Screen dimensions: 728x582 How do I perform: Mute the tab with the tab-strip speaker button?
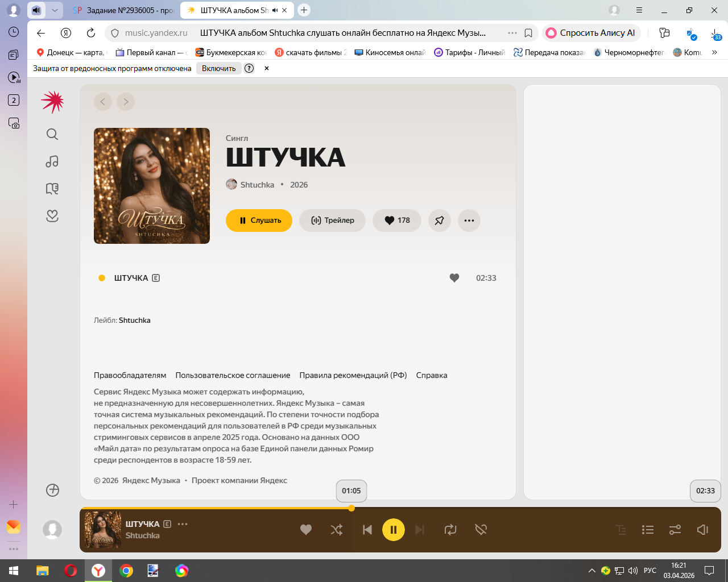point(36,10)
